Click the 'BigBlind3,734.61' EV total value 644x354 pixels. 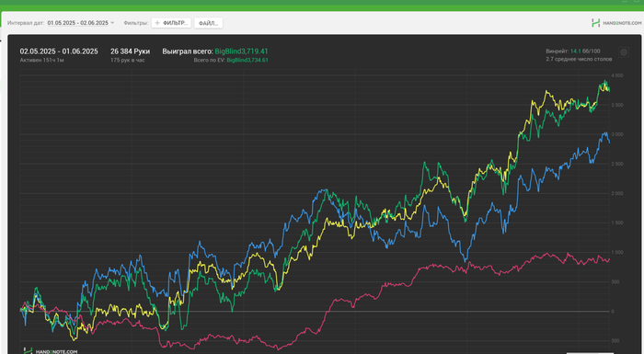[247, 60]
